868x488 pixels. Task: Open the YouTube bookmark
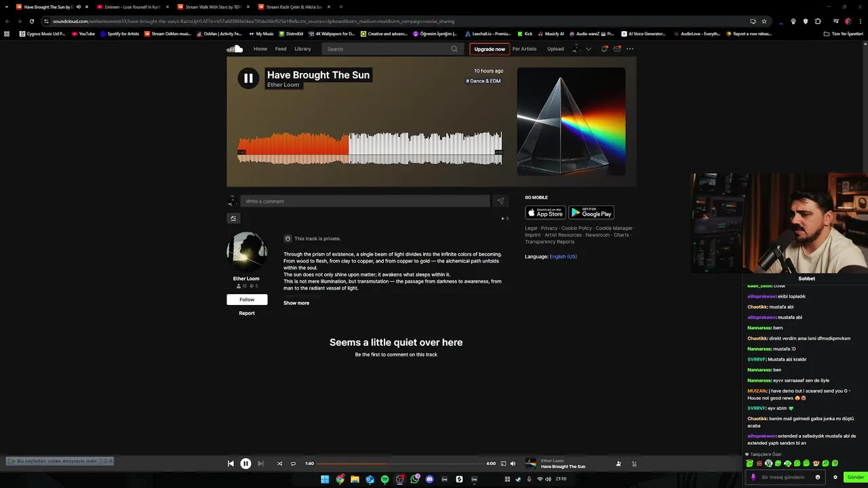click(83, 34)
